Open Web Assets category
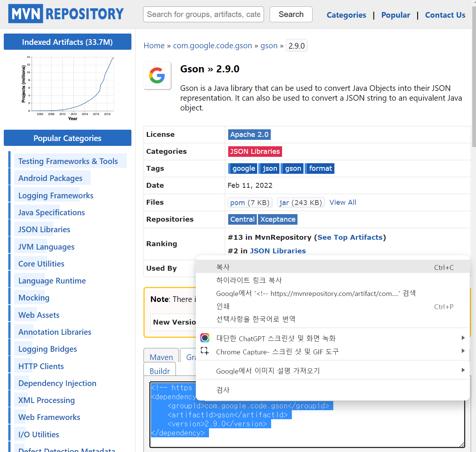 pyautogui.click(x=39, y=315)
